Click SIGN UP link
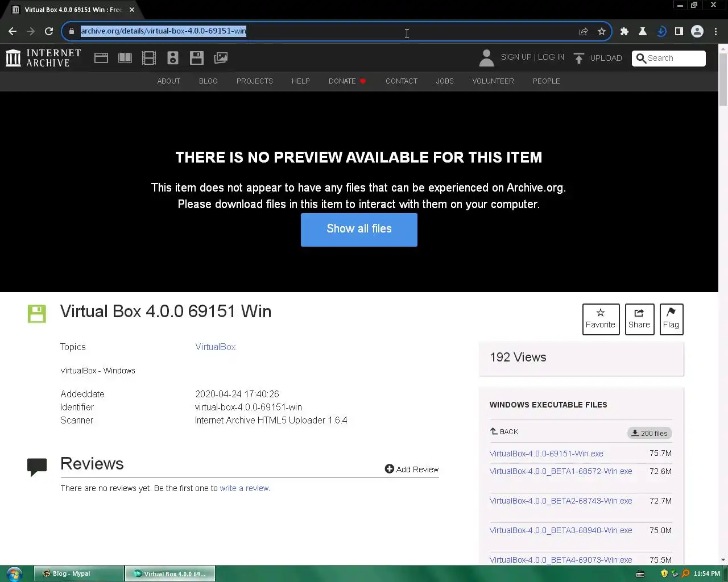The width and height of the screenshot is (728, 582). 516,57
